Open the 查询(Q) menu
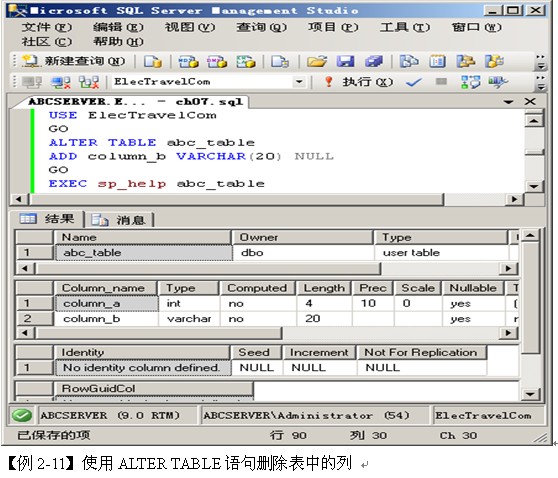This screenshot has width=558, height=478. tap(262, 27)
